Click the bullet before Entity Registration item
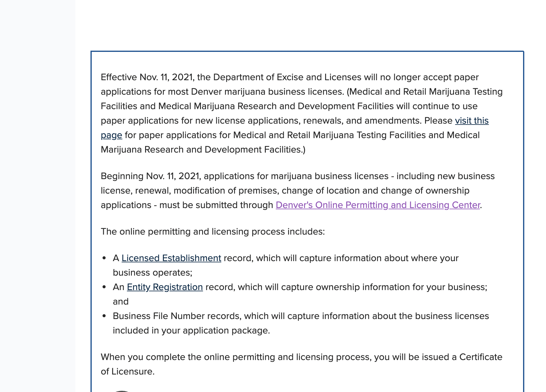This screenshot has height=392, width=546. coord(104,287)
